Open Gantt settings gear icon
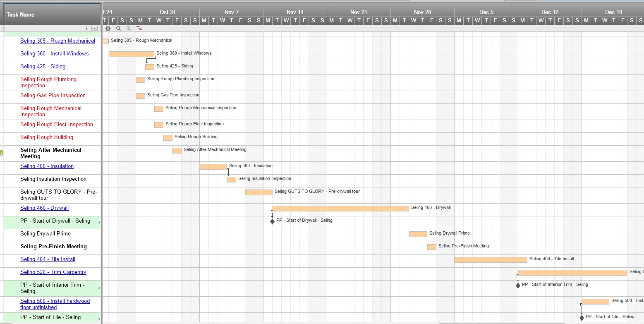 [108, 29]
